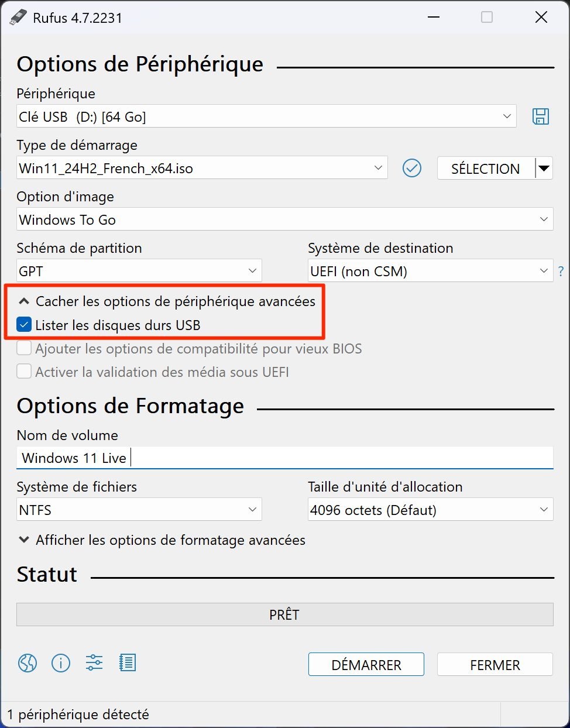Toggle Ajouter les options de compatibilité checkbox

click(x=24, y=348)
